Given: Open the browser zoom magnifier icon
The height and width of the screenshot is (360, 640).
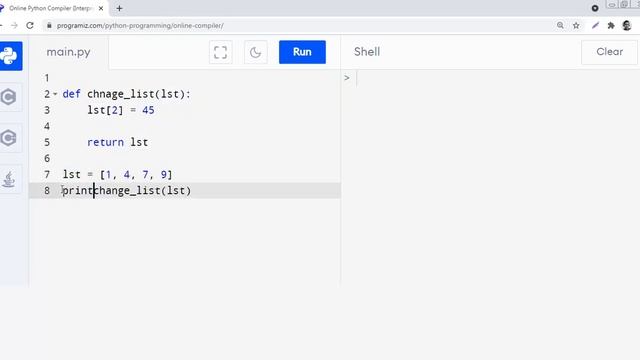Looking at the screenshot, I should click(x=560, y=25).
